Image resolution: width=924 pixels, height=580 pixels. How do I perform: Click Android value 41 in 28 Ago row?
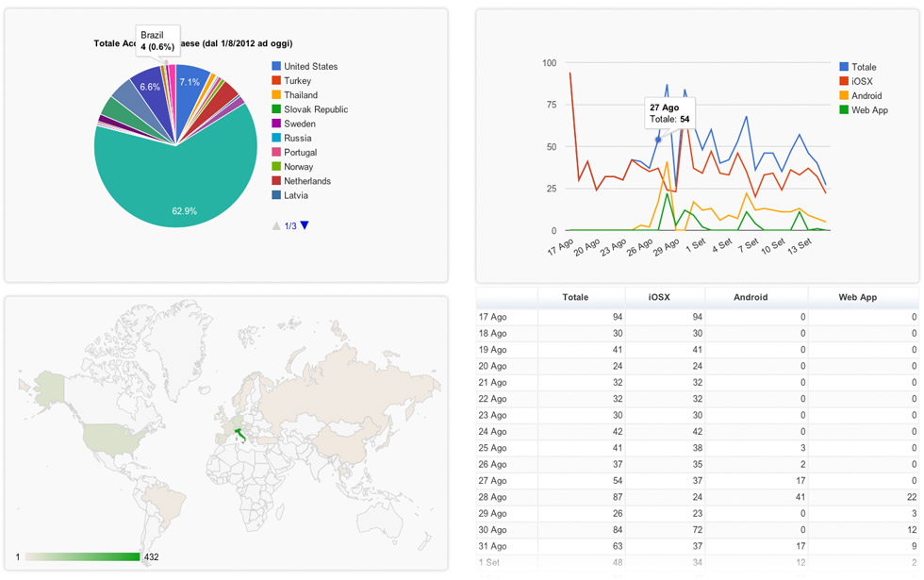point(800,497)
